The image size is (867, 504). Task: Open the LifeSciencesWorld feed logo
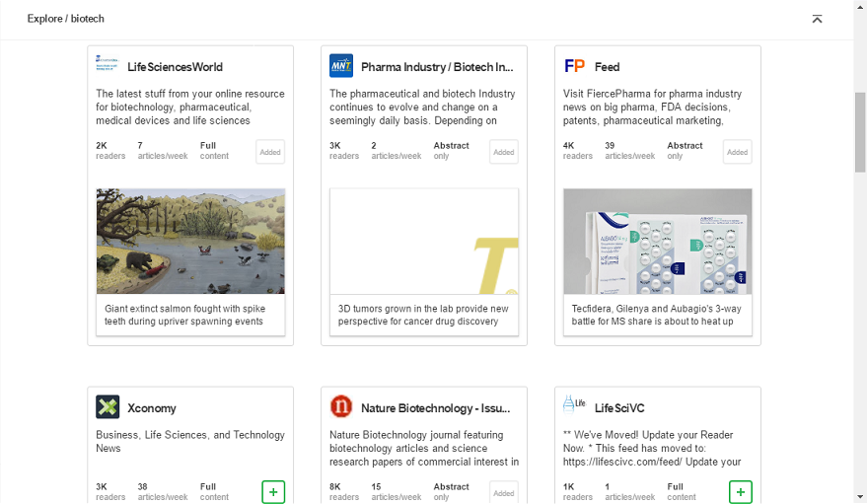pos(108,63)
